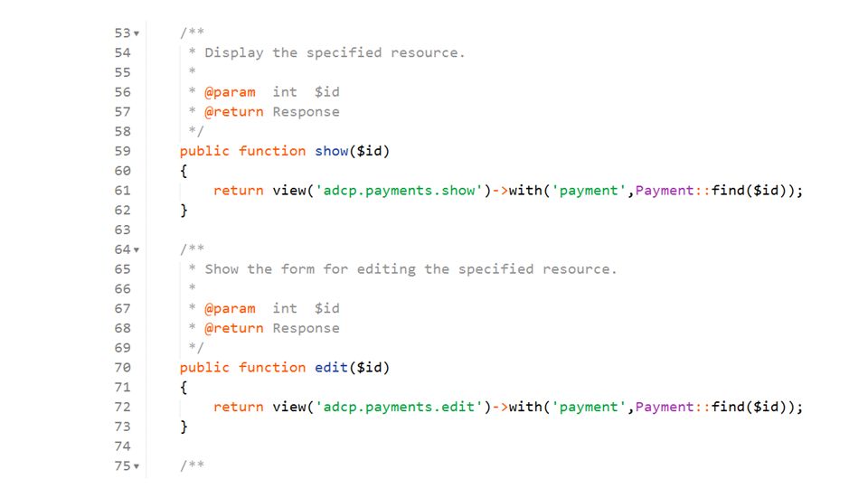The height and width of the screenshot is (488, 868).
Task: Click the @param tag on line 56
Action: (x=230, y=92)
